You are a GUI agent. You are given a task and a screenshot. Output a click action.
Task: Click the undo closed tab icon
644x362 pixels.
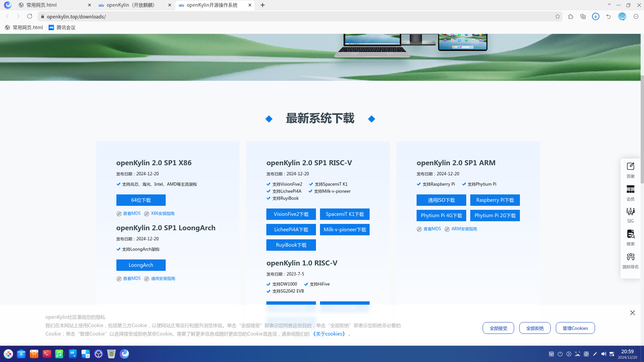pyautogui.click(x=608, y=16)
